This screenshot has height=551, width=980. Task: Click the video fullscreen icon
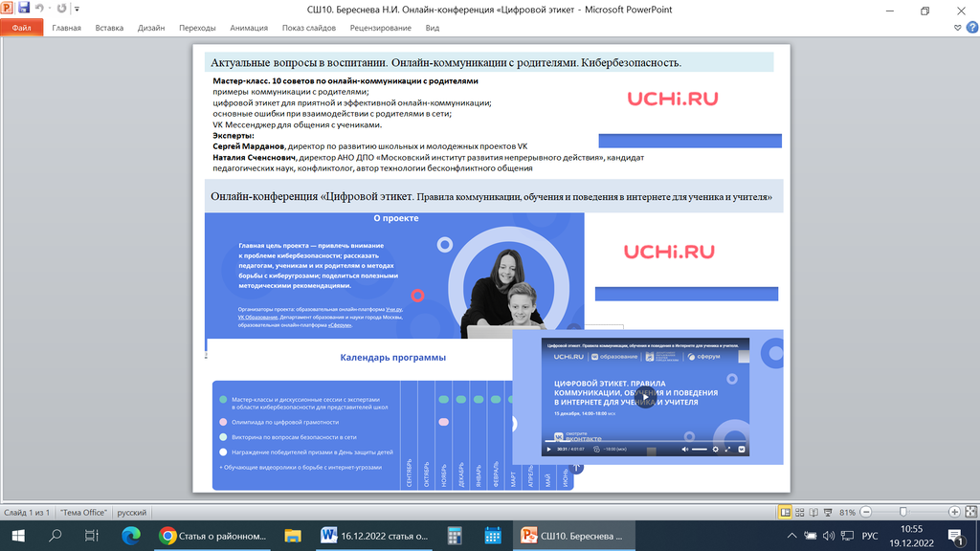coord(727,450)
